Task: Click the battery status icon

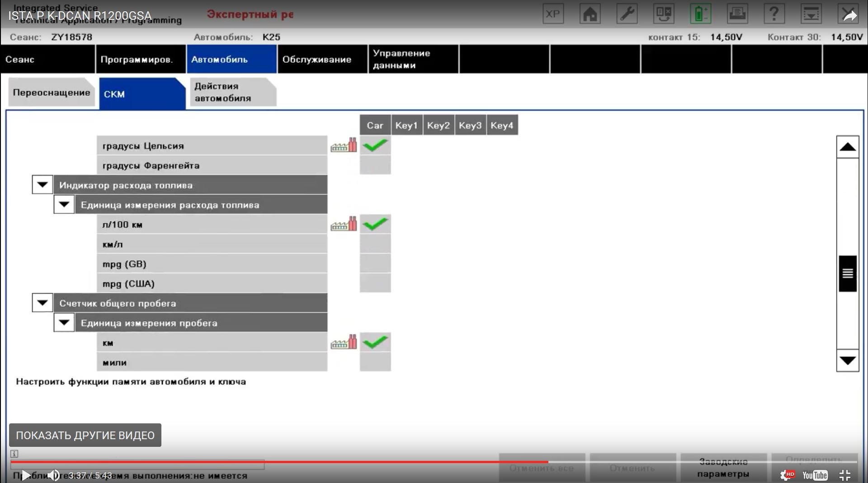Action: [700, 14]
